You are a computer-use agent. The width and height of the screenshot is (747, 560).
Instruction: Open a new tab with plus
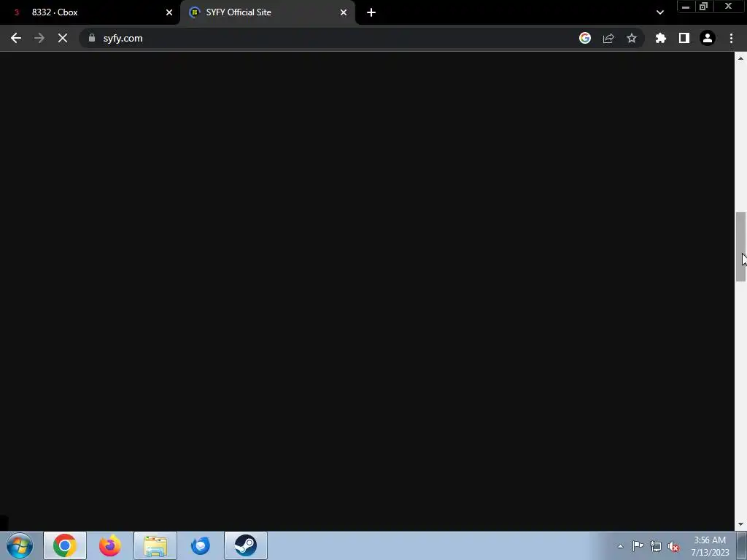click(371, 12)
